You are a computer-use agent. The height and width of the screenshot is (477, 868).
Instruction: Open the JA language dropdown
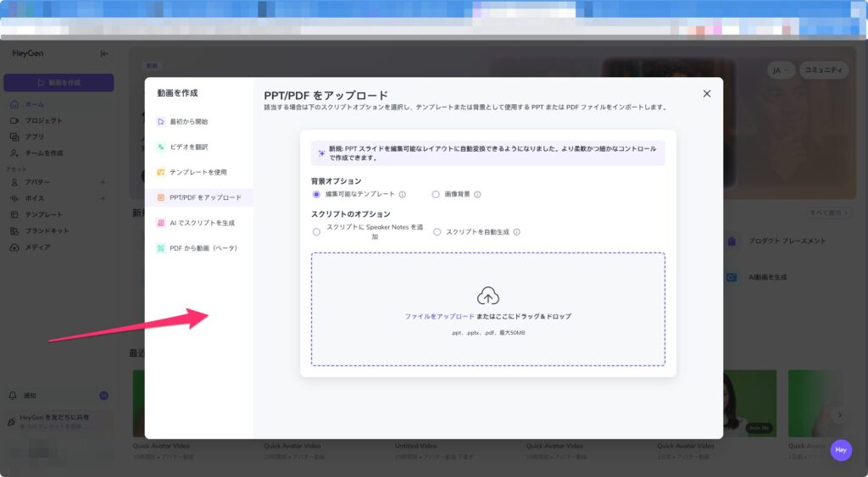click(781, 70)
